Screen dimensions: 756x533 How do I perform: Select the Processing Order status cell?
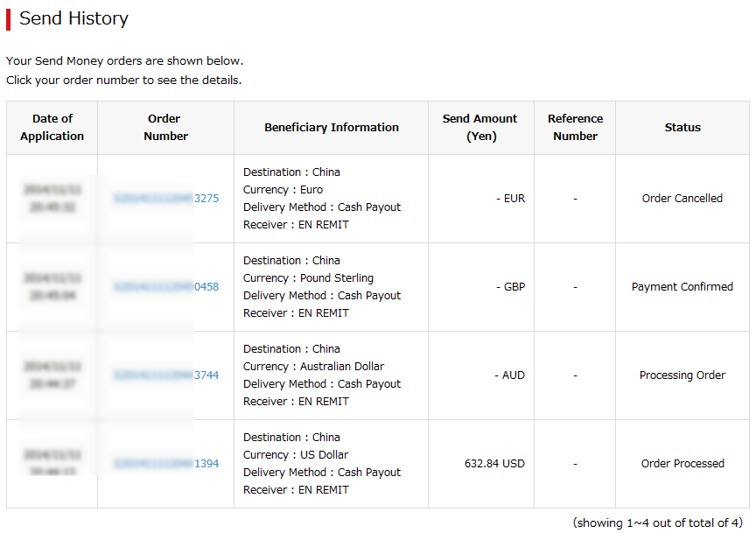point(682,375)
